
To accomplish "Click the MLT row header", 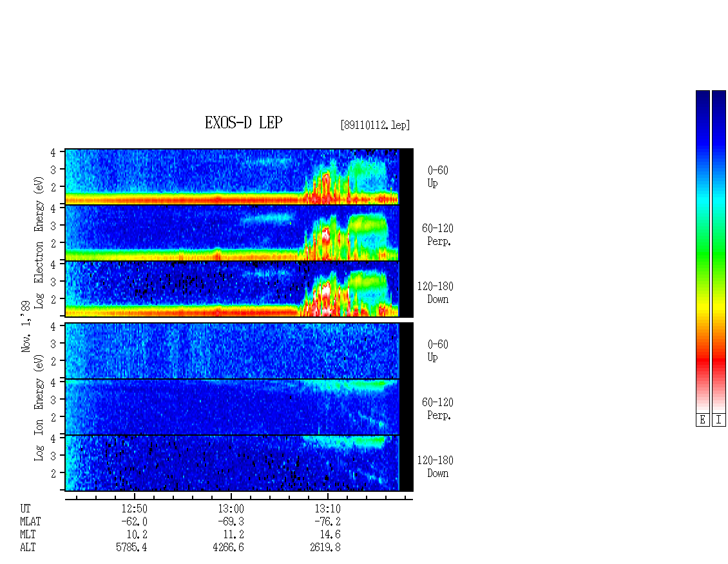I will pos(28,535).
